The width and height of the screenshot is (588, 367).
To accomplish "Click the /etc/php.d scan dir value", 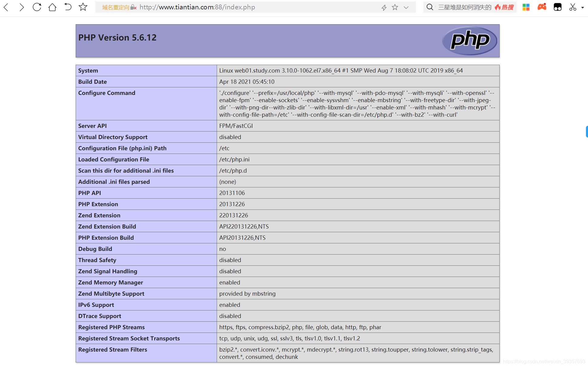I will click(x=233, y=171).
